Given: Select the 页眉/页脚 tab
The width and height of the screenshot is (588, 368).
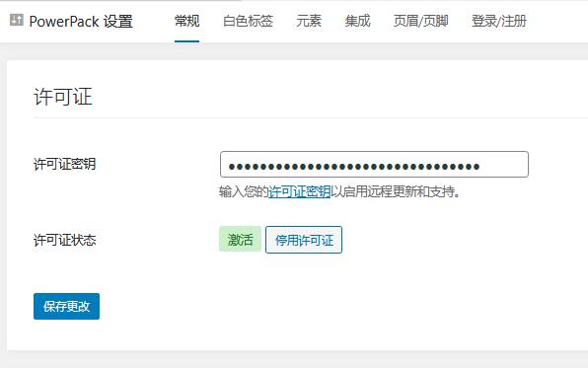Looking at the screenshot, I should click(x=420, y=21).
